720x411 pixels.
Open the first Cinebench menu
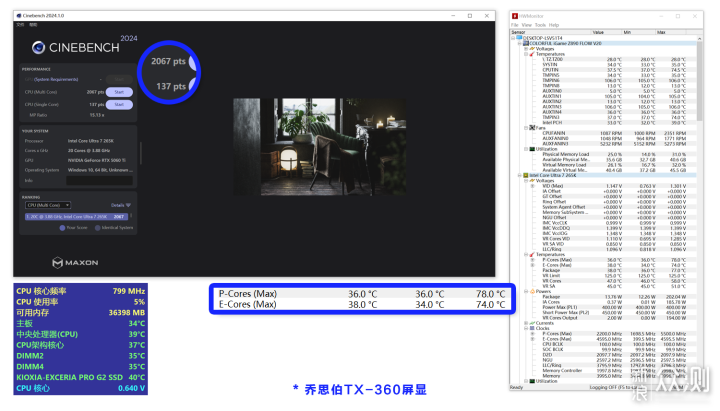[x=20, y=25]
